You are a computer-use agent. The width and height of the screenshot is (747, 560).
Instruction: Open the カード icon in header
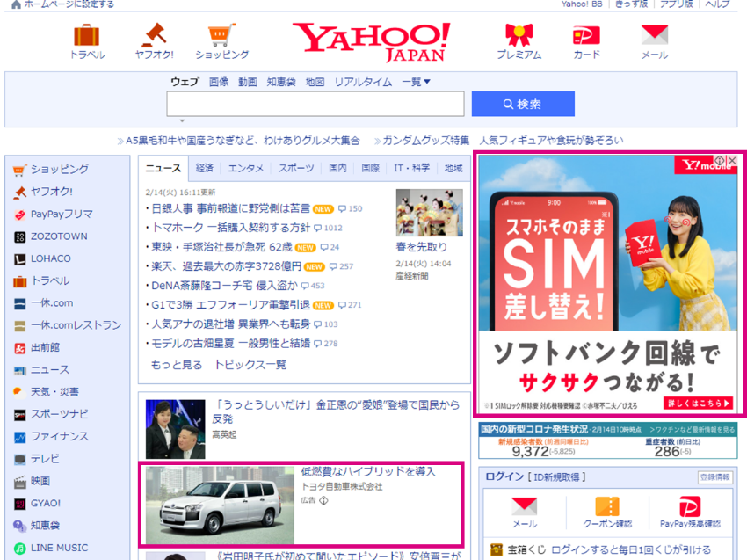click(x=586, y=35)
